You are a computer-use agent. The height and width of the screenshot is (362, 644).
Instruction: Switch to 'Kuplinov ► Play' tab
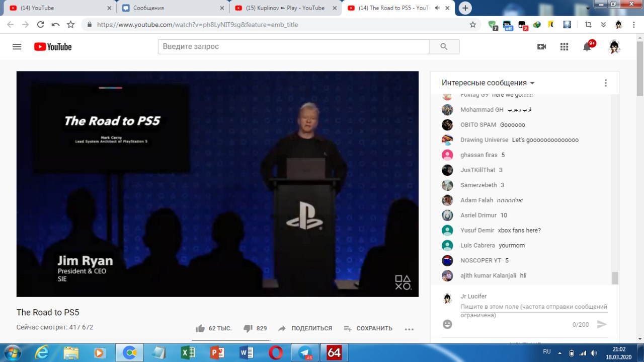[x=285, y=8]
